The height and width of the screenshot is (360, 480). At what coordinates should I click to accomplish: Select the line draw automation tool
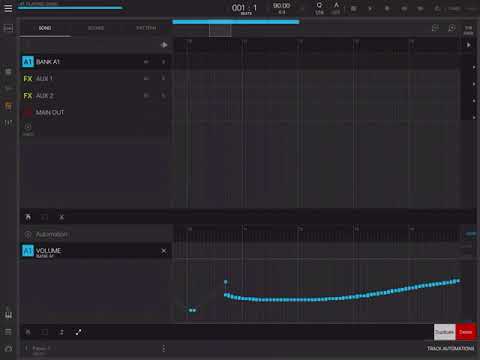pyautogui.click(x=78, y=332)
